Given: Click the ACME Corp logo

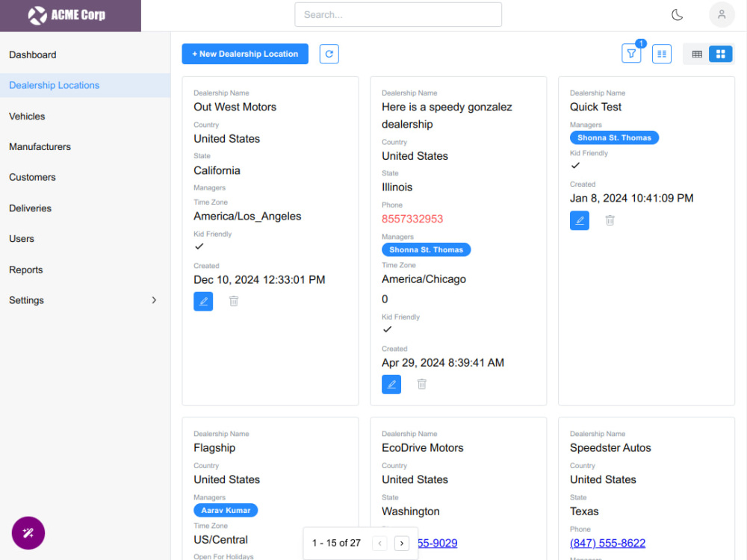Looking at the screenshot, I should click(66, 15).
